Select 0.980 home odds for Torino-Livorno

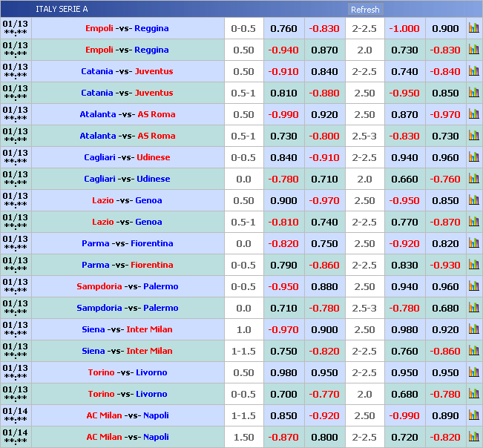click(x=283, y=372)
